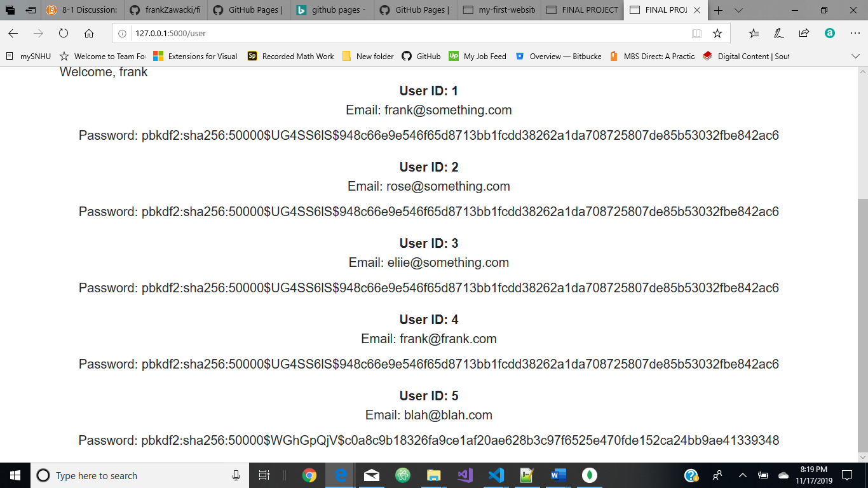Viewport: 868px width, 488px height.
Task: Go to browser home page
Action: point(89,33)
